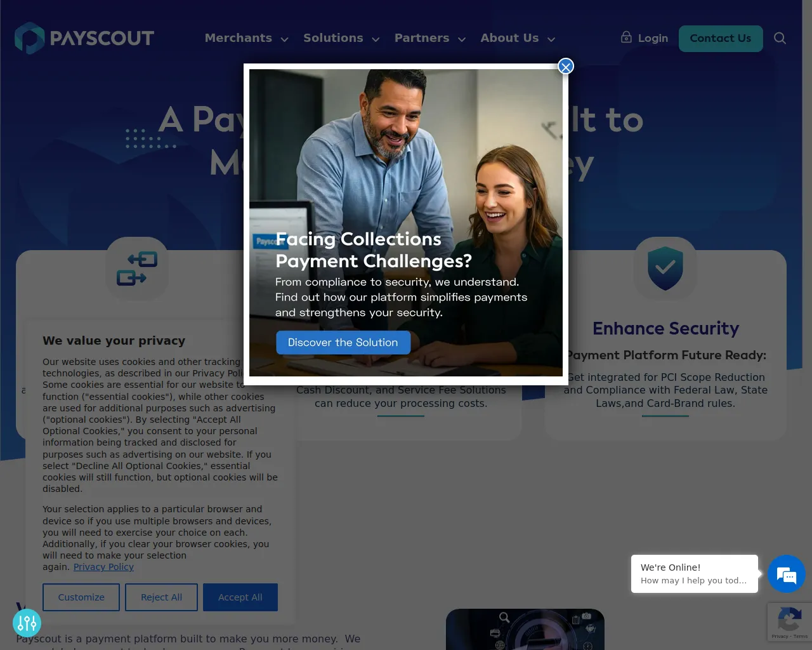Viewport: 812px width, 650px height.
Task: Open the About Us navigation item
Action: pyautogui.click(x=509, y=38)
